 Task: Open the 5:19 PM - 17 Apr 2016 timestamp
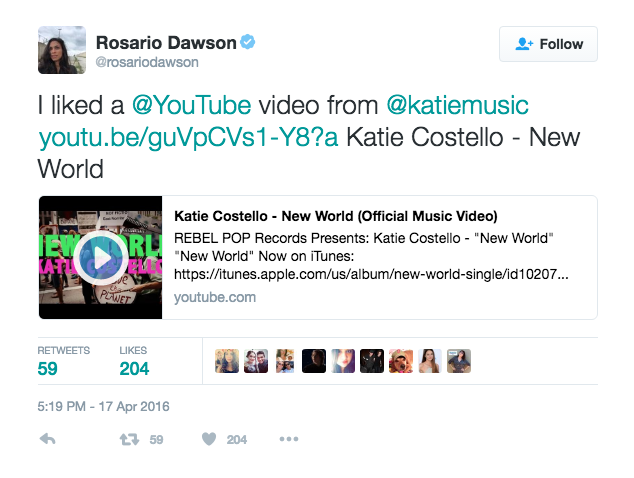104,406
